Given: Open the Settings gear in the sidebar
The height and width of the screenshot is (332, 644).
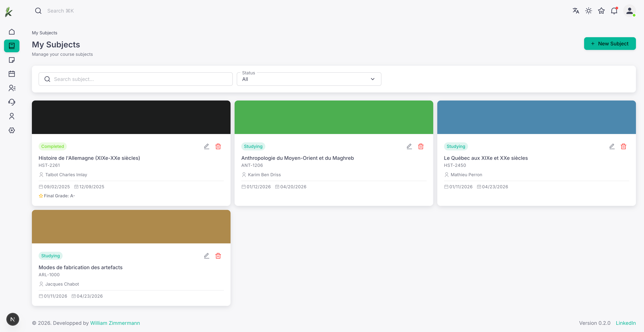Looking at the screenshot, I should tap(12, 130).
